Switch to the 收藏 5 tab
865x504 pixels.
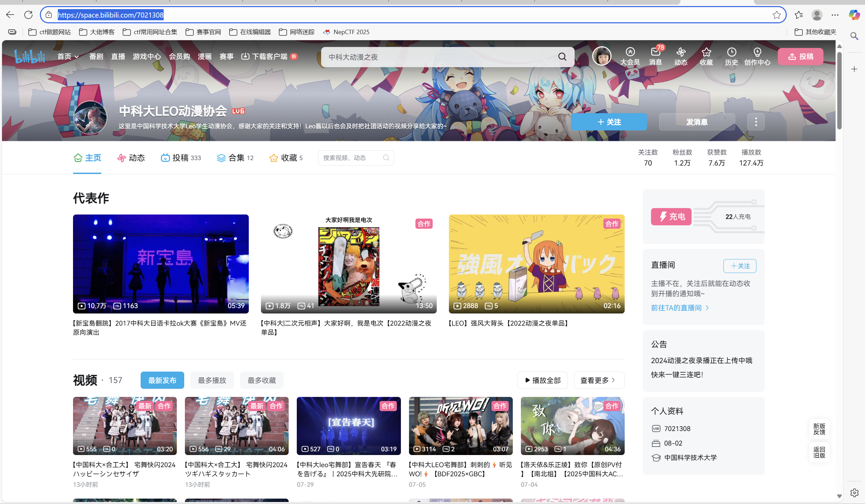tap(286, 158)
